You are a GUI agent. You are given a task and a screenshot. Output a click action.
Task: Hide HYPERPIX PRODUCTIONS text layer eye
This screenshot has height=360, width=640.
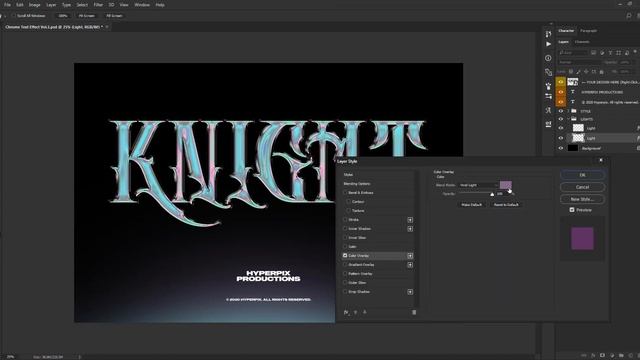point(560,92)
